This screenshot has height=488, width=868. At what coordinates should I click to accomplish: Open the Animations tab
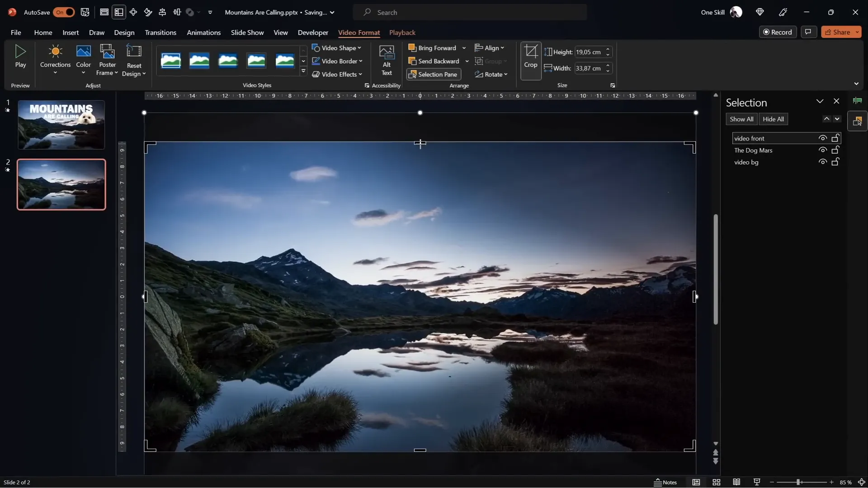(204, 33)
